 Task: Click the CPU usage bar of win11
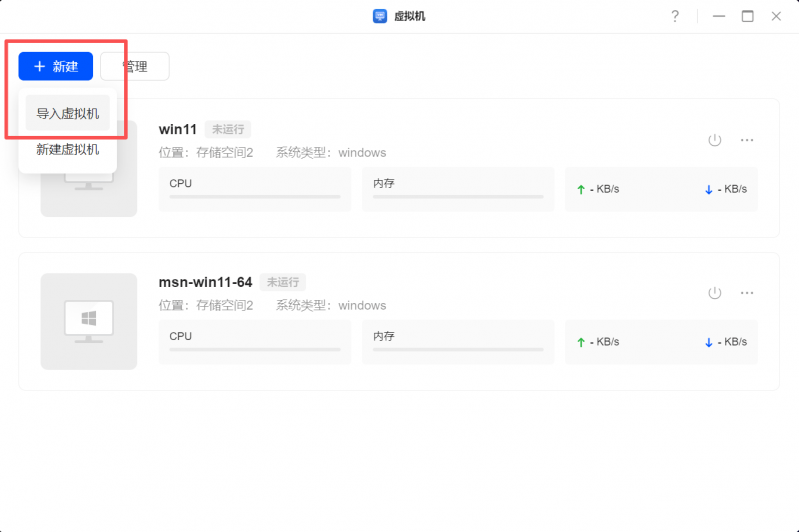click(255, 197)
